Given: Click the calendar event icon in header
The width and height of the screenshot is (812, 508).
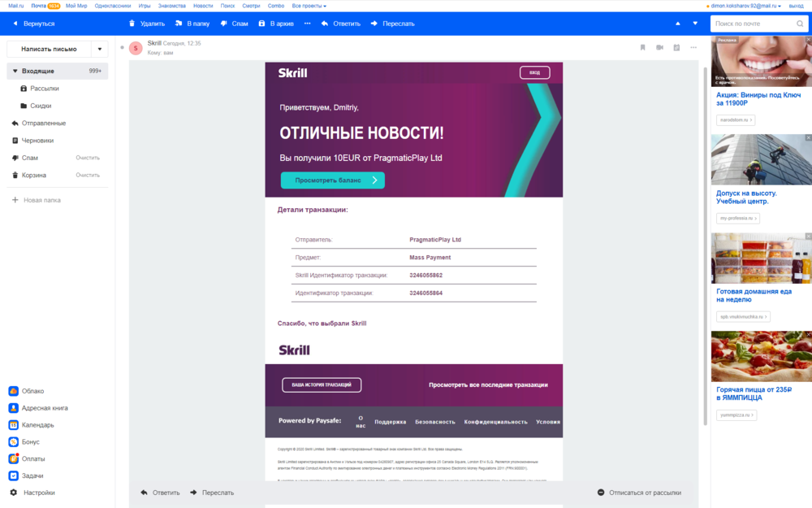Looking at the screenshot, I should [x=676, y=47].
